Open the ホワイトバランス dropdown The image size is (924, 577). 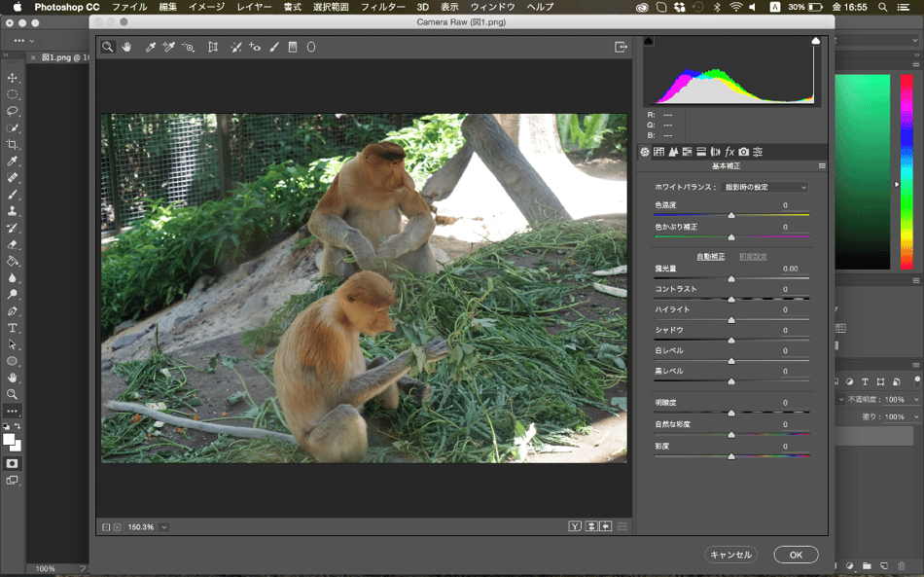point(765,187)
